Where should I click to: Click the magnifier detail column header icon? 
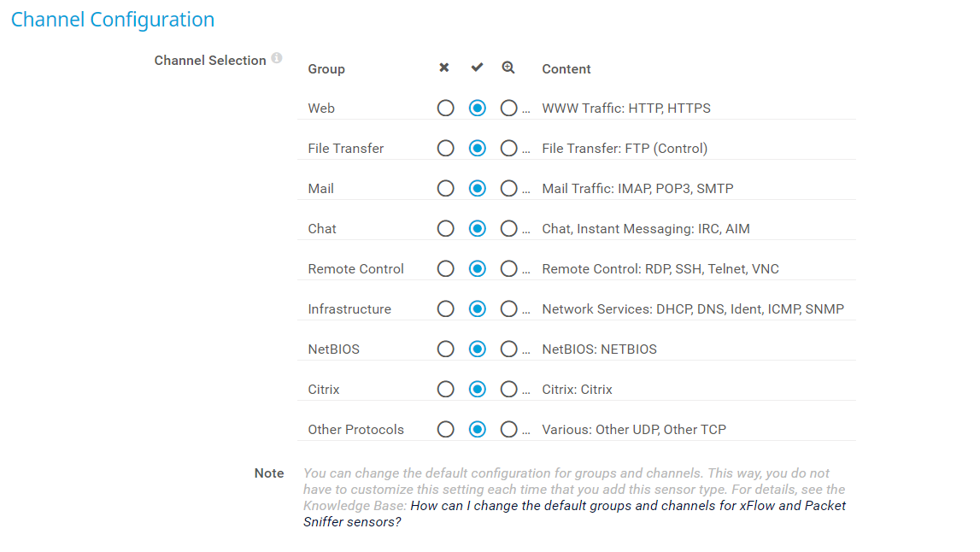(x=508, y=68)
